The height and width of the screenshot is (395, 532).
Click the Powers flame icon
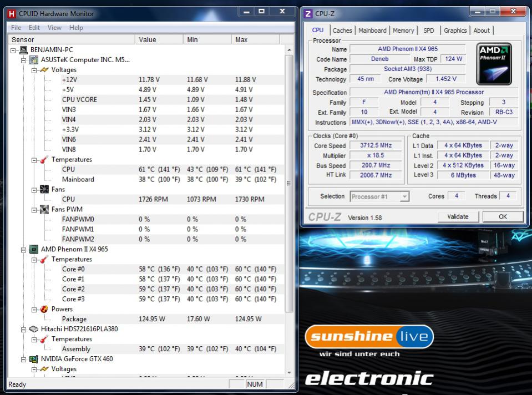44,309
